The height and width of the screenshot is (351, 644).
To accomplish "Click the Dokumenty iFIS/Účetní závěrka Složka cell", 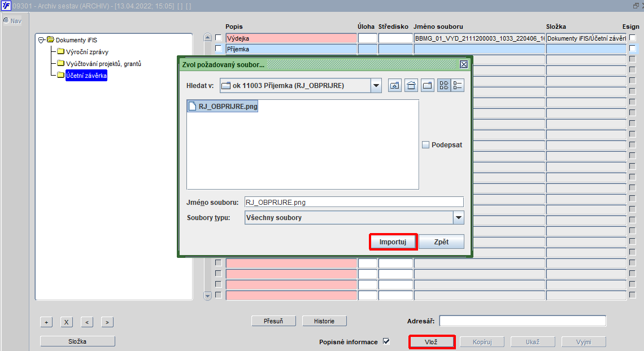I will click(x=586, y=38).
